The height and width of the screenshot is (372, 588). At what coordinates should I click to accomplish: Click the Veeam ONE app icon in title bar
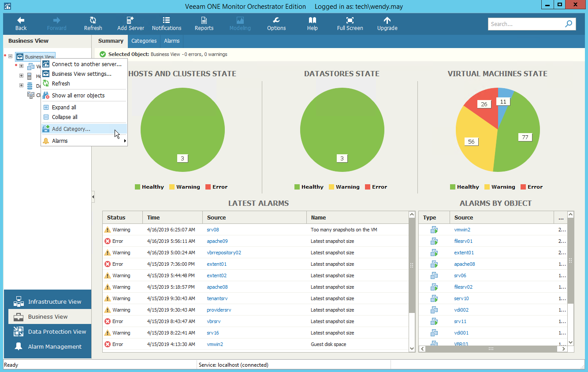7,6
